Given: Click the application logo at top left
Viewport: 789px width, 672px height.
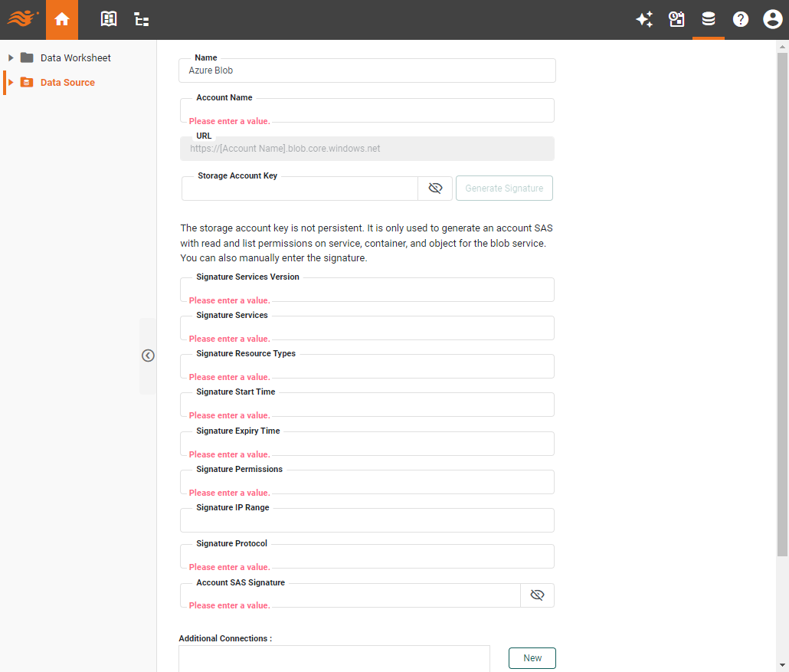Looking at the screenshot, I should (21, 19).
